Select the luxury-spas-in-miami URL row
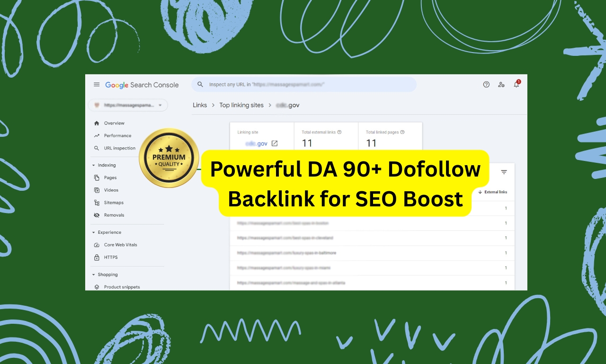 (372, 268)
